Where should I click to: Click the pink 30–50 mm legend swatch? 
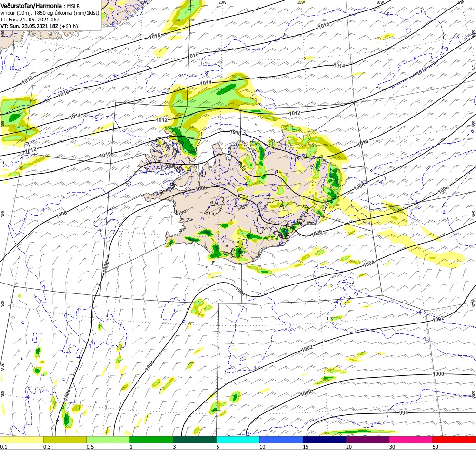[x=411, y=440]
